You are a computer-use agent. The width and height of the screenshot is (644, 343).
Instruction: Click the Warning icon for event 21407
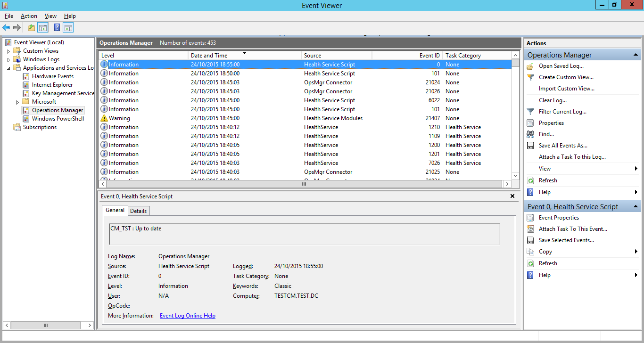click(104, 118)
